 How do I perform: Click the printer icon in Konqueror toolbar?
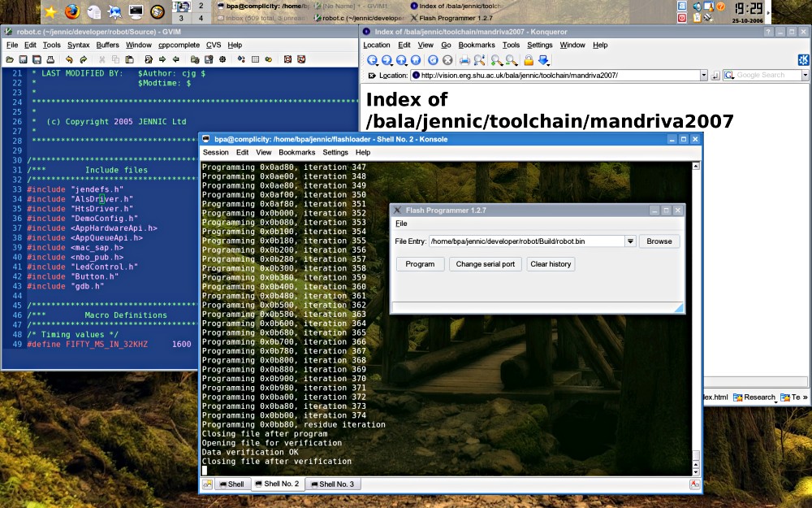tap(464, 60)
